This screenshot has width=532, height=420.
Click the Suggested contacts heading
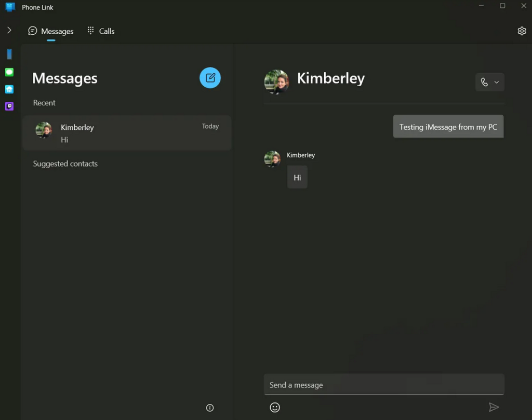pos(65,164)
